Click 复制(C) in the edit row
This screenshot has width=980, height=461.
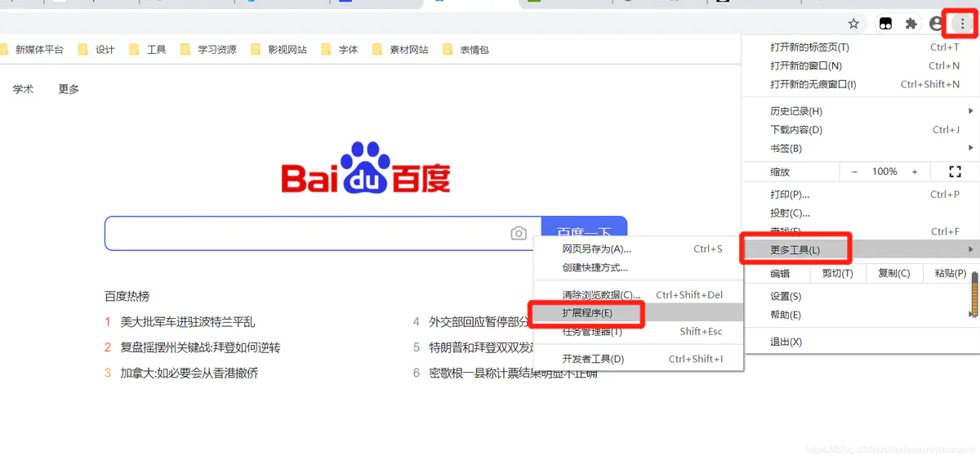click(x=894, y=274)
